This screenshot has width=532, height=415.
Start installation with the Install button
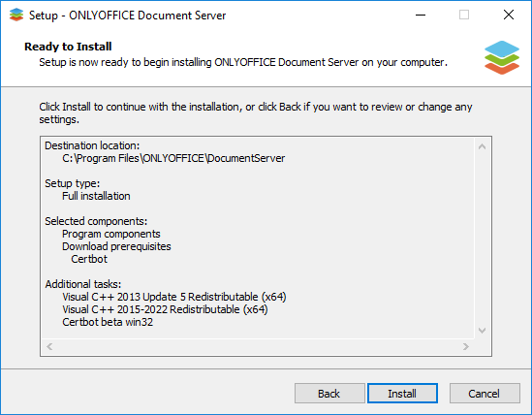click(402, 394)
